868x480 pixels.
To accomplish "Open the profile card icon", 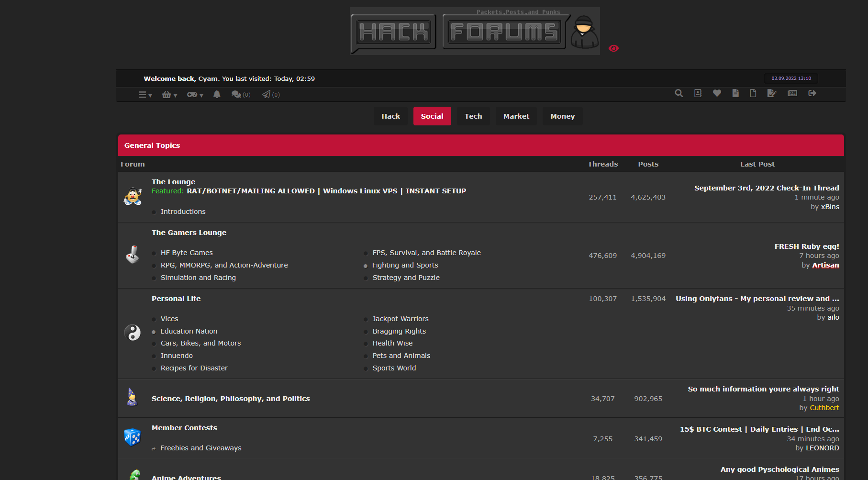I will coord(698,93).
